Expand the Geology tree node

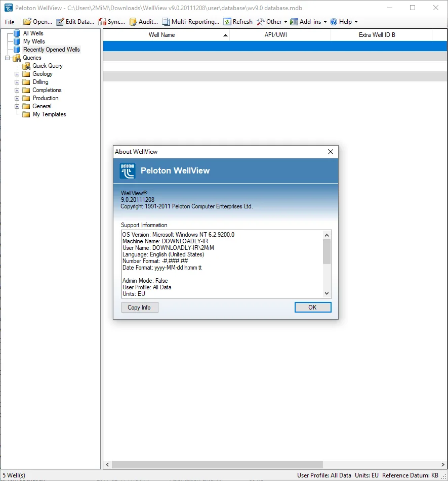[x=17, y=74]
